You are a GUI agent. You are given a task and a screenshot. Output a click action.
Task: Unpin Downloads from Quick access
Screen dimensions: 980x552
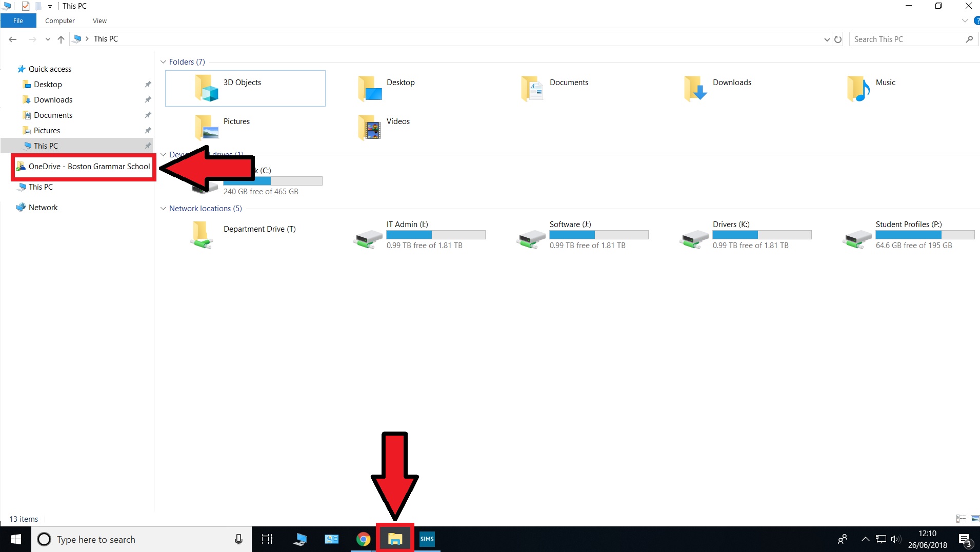[x=147, y=99]
